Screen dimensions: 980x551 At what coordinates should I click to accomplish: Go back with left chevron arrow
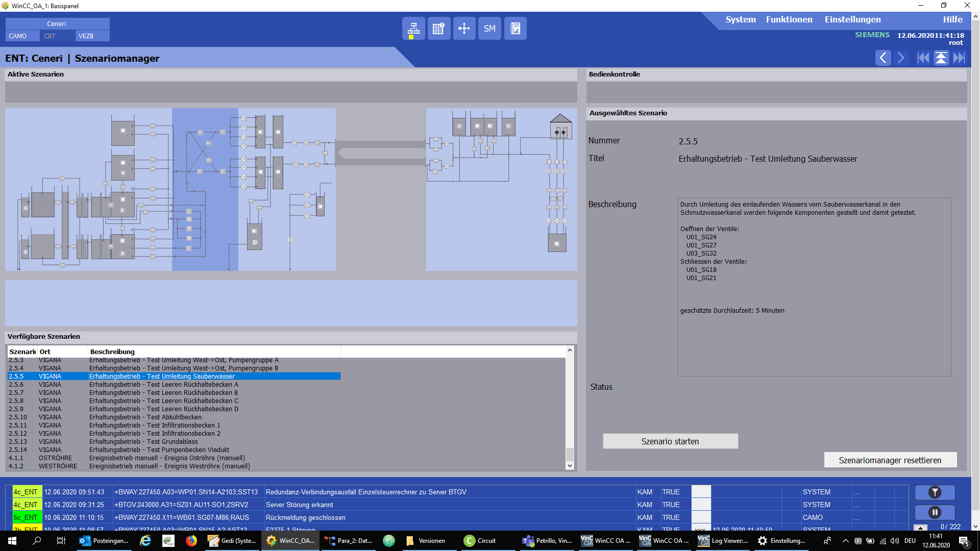tap(883, 58)
